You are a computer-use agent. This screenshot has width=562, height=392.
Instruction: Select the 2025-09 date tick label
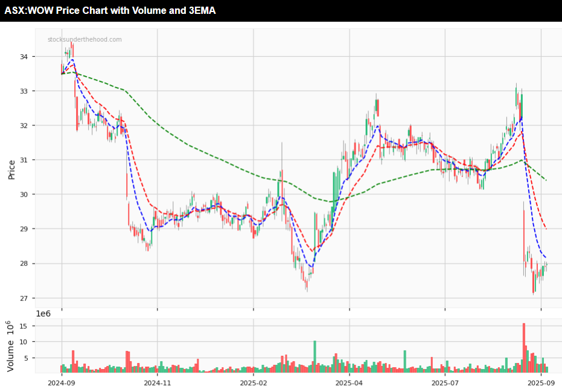click(540, 382)
